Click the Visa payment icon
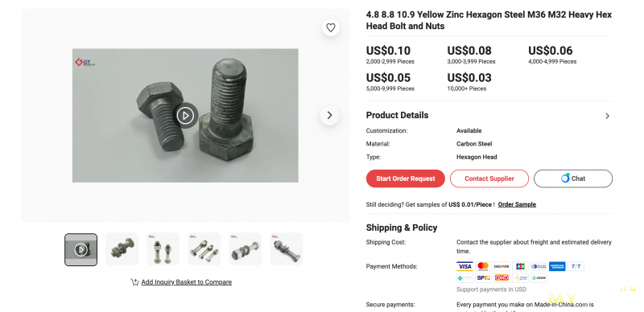 [x=464, y=266]
